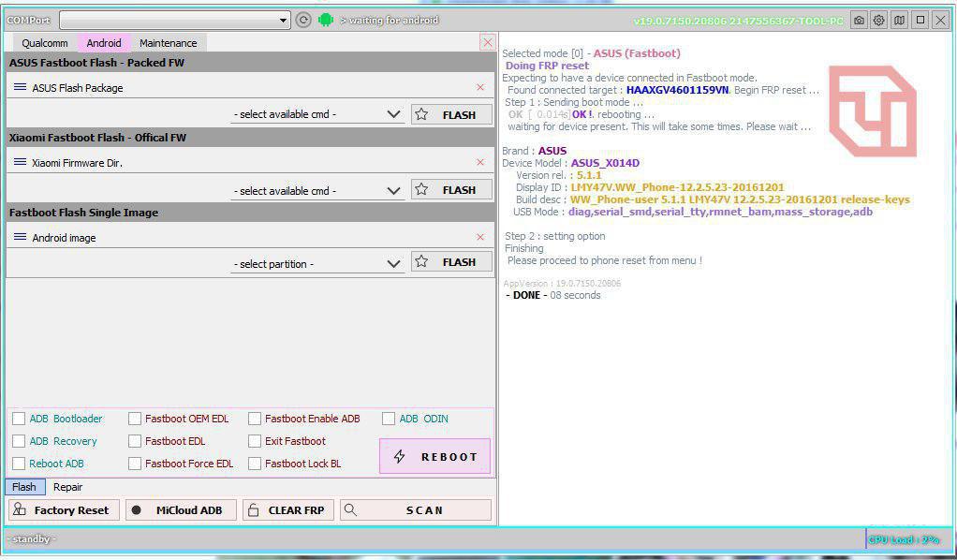Open the manual book icon
957x560 pixels.
click(x=900, y=21)
